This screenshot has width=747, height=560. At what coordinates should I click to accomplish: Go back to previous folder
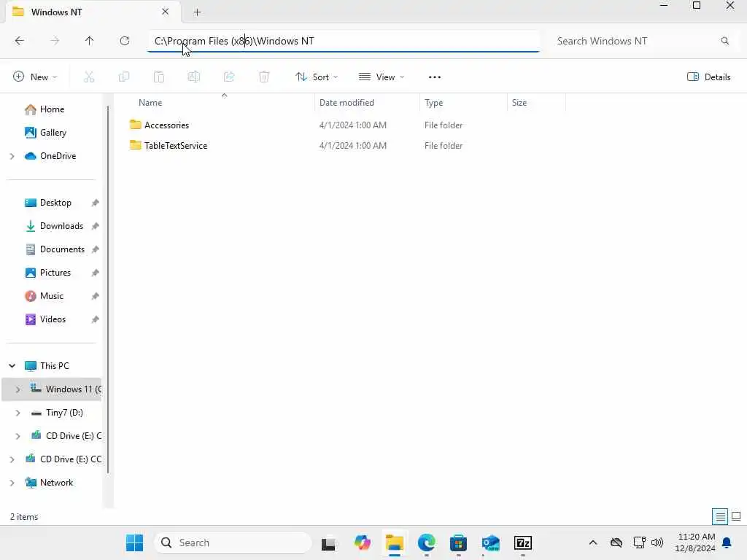[x=20, y=41]
